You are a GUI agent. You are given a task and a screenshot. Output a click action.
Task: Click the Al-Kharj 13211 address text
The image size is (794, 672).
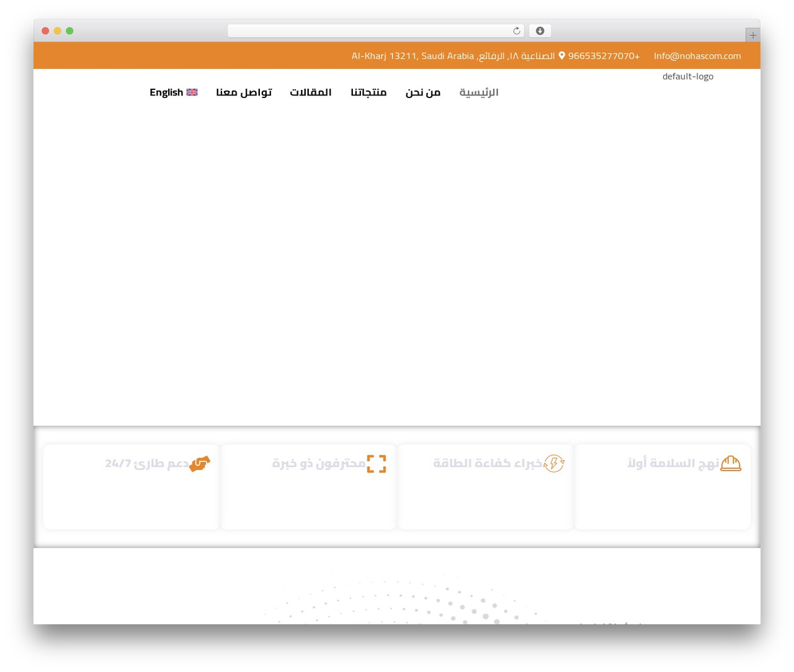453,56
